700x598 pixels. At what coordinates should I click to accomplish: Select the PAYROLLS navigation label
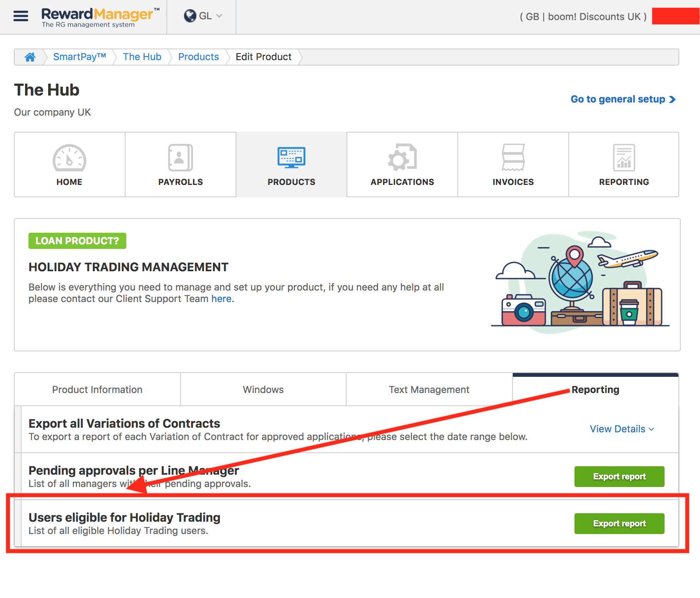point(180,182)
